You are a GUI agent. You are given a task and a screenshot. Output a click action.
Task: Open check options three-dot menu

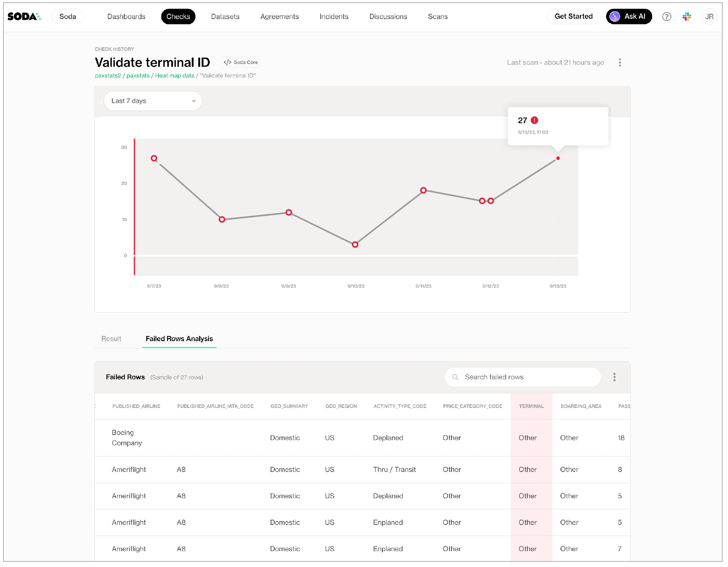pyautogui.click(x=620, y=62)
